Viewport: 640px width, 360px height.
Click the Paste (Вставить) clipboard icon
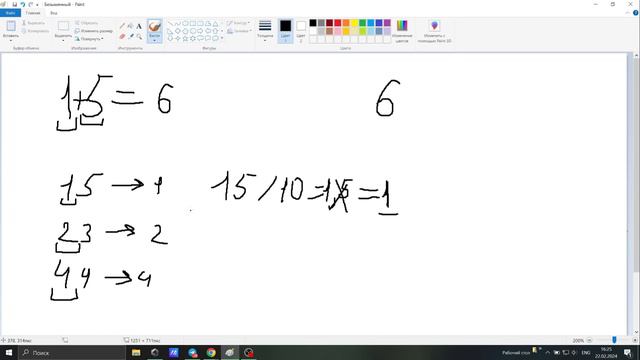click(x=11, y=26)
